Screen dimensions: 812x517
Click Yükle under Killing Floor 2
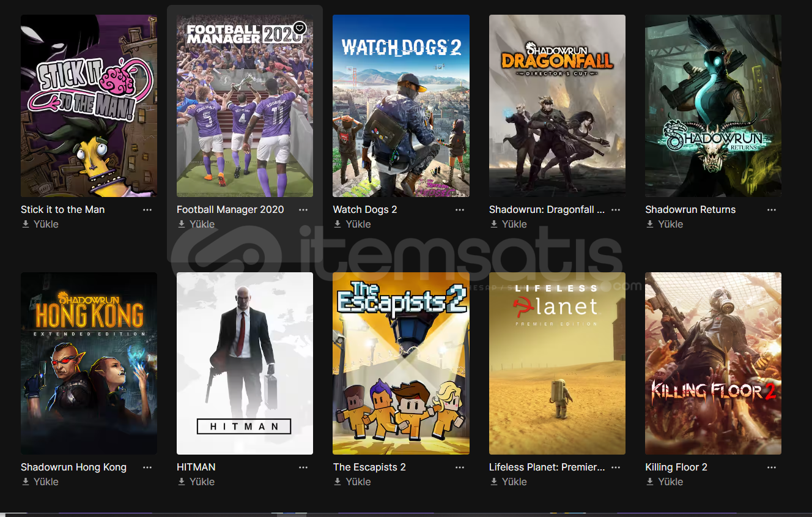(665, 482)
